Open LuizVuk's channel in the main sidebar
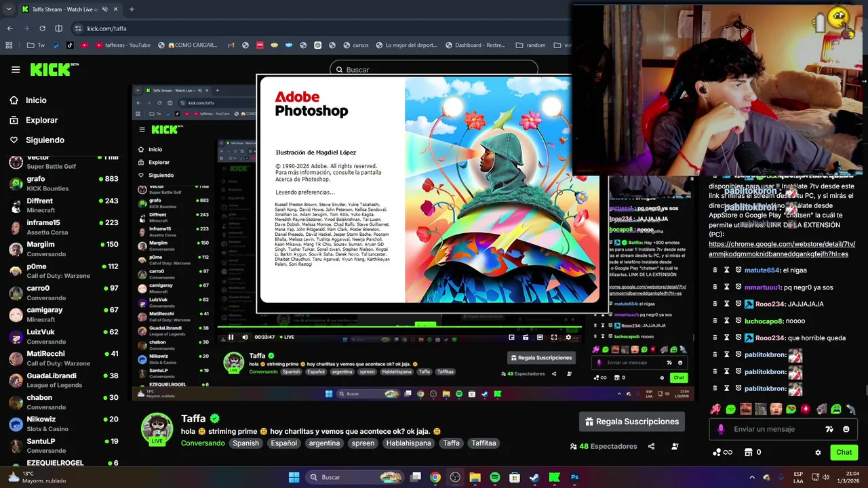 [x=64, y=336]
